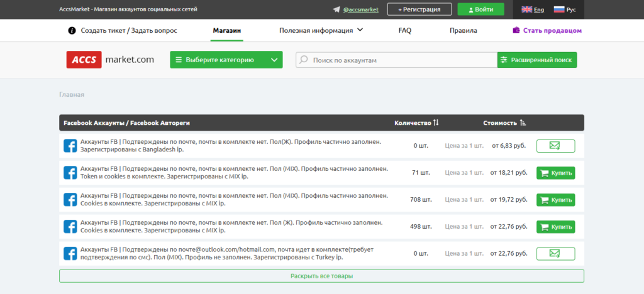644x294 pixels.
Task: Click envelope notify button for 6,83 руб. row
Action: tap(556, 146)
